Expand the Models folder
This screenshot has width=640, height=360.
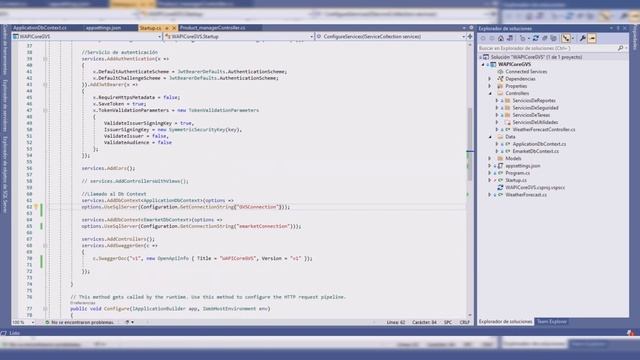(x=490, y=158)
